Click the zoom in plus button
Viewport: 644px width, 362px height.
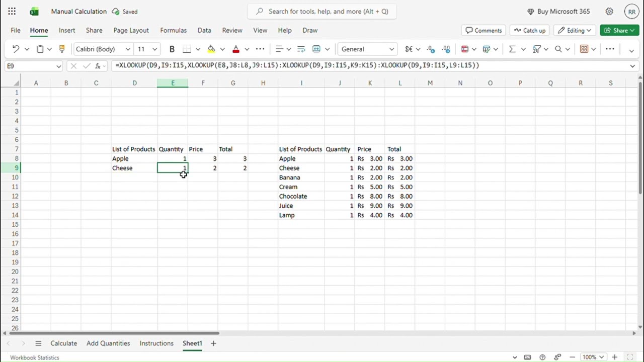[614, 357]
